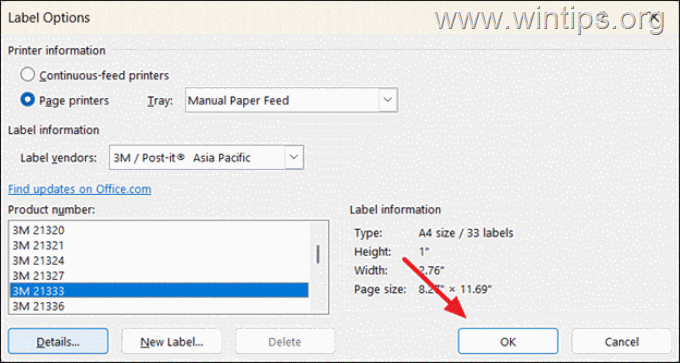Confirm with the OK button
The height and width of the screenshot is (363, 680).
coord(508,341)
